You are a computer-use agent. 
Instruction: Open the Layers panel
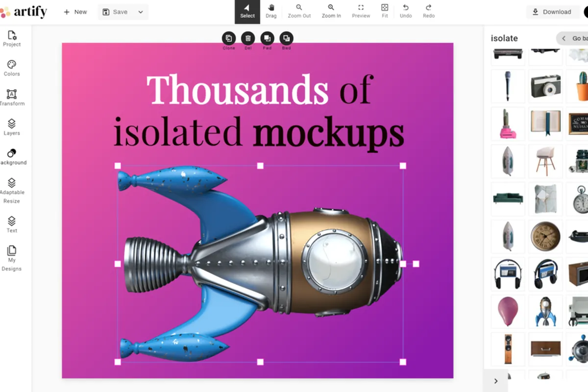point(12,127)
